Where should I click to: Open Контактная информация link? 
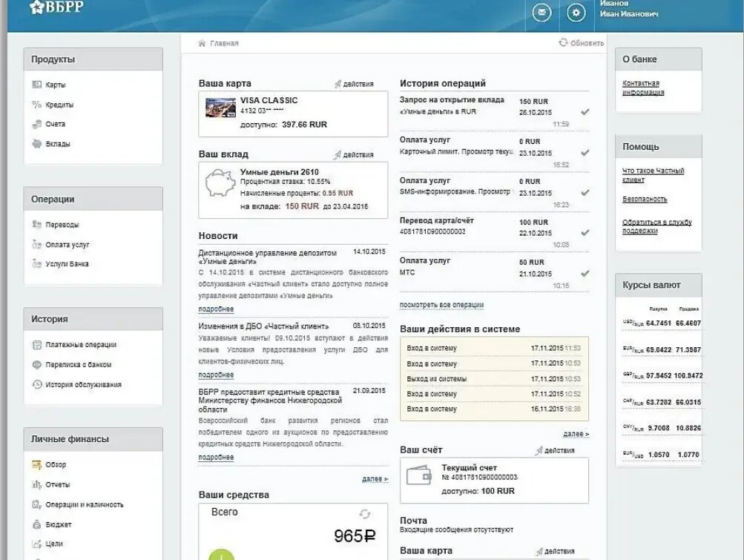643,88
